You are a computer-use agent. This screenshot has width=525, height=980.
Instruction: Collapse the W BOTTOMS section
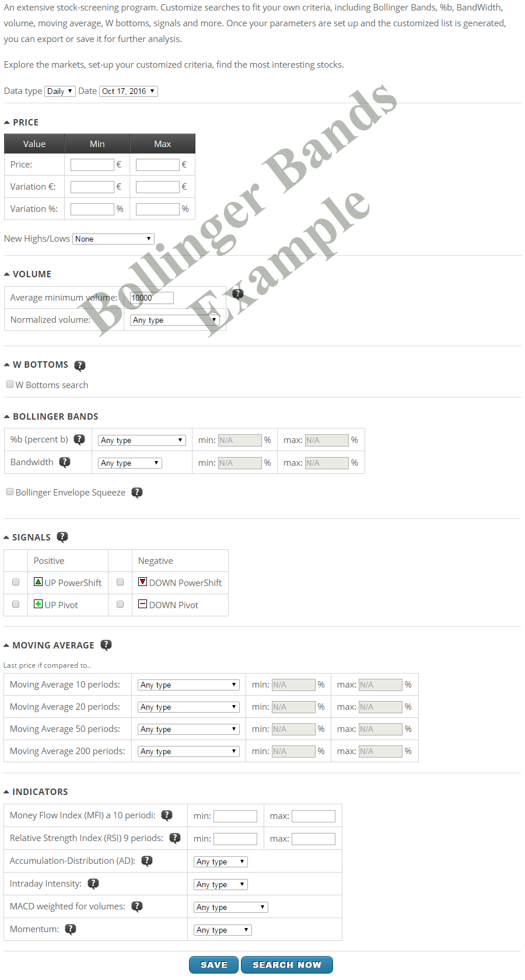[36, 365]
